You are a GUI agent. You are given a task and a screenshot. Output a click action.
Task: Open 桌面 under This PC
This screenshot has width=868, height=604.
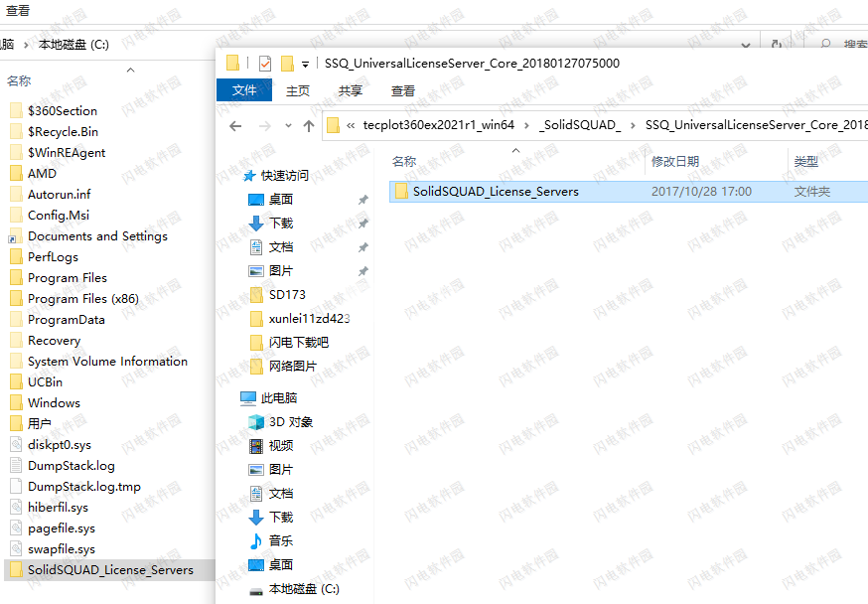coord(271,564)
